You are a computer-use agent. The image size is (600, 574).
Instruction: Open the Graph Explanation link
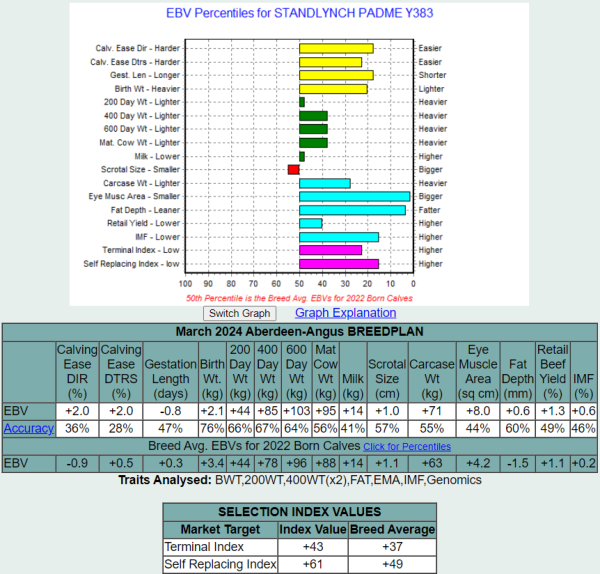(331, 313)
